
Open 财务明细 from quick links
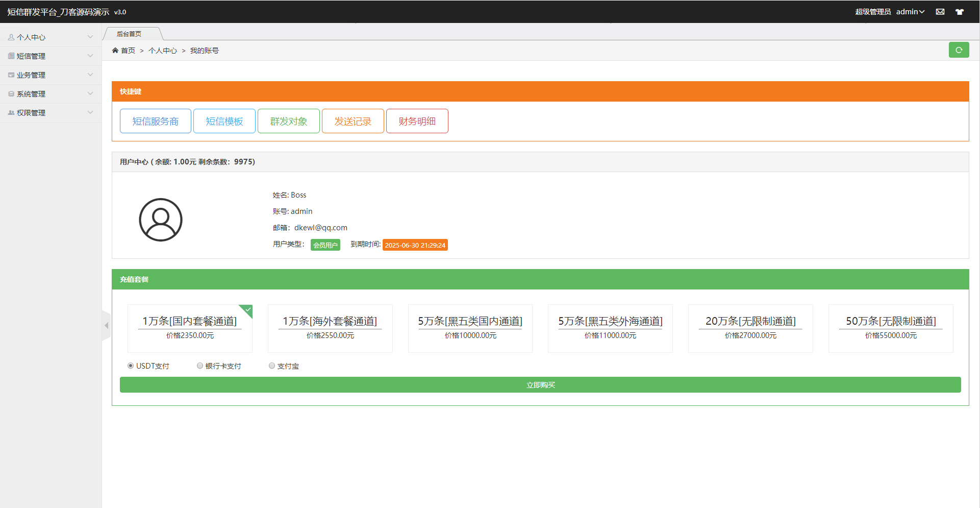pyautogui.click(x=417, y=121)
